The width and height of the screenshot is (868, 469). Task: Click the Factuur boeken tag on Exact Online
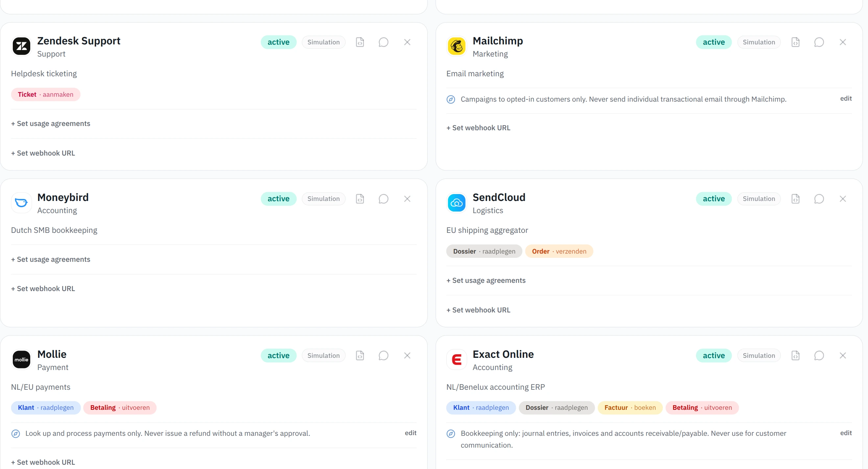point(630,407)
